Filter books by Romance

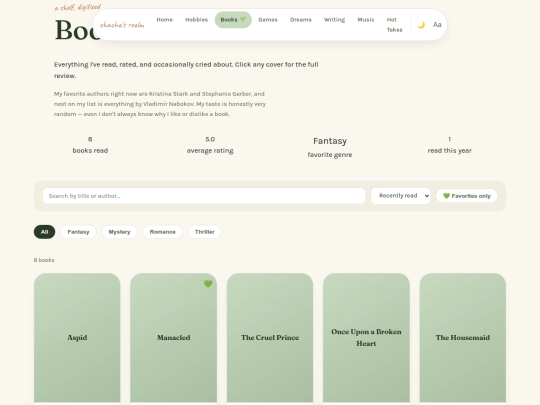coord(163,232)
